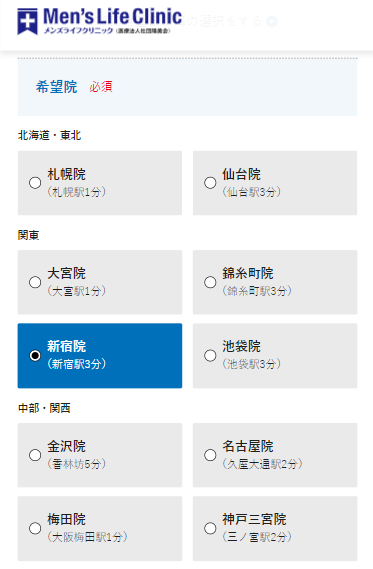Click the 希望院 section heading
Viewport: 373px width, 569px height.
[x=57, y=87]
